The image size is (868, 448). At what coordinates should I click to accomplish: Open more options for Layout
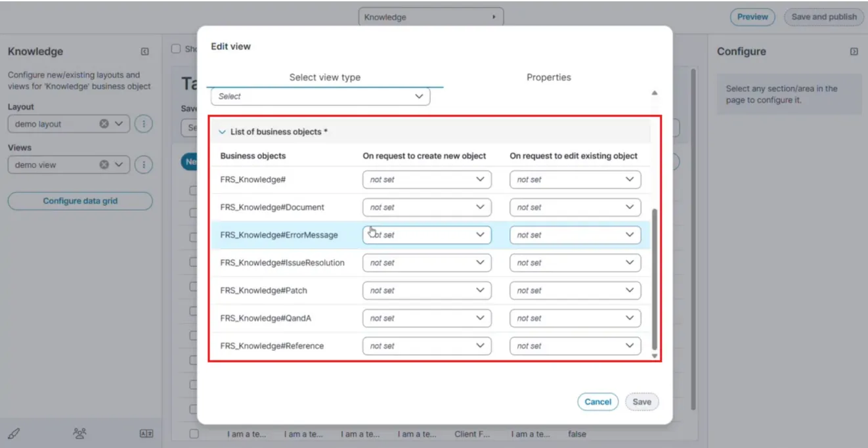coord(144,123)
